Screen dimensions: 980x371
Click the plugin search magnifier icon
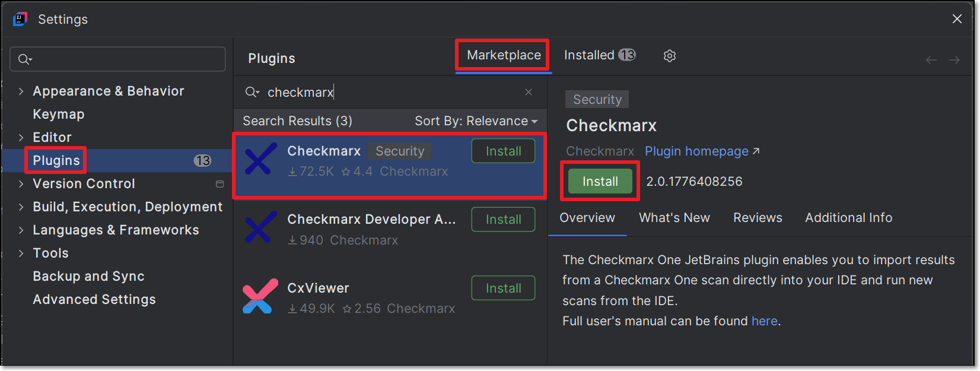[252, 92]
